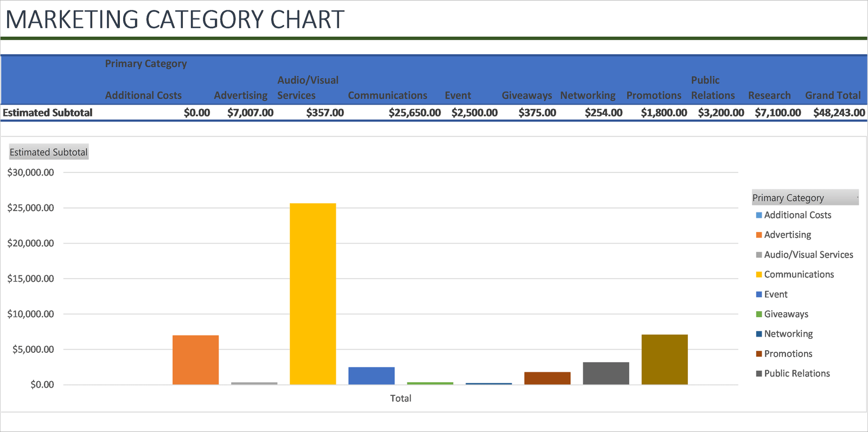Click the $15,000.00 axis label

[x=30, y=279]
